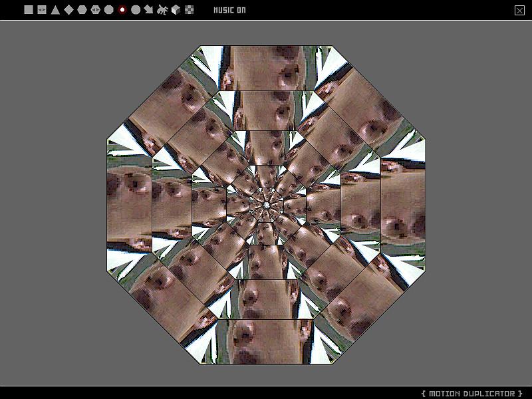Toggle the MUSIC ON setting
The width and height of the screenshot is (532, 399).
click(229, 10)
